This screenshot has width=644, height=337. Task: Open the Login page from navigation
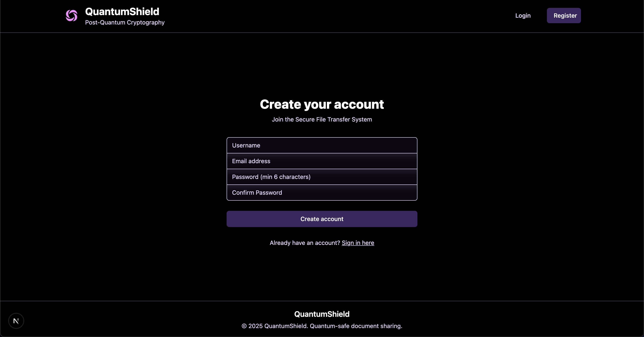pyautogui.click(x=523, y=16)
